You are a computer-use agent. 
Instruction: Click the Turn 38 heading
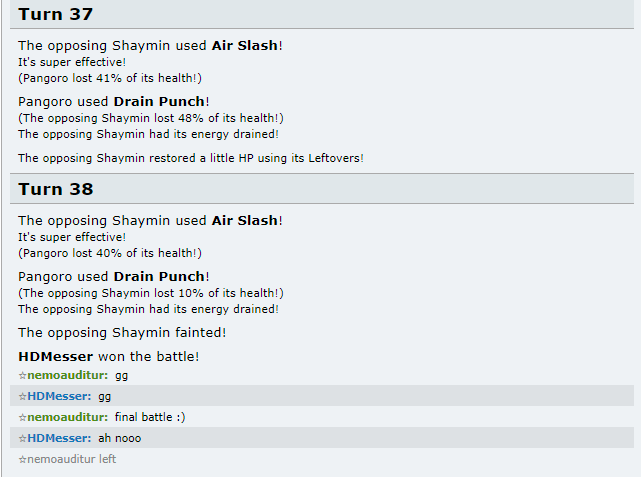pyautogui.click(x=56, y=189)
